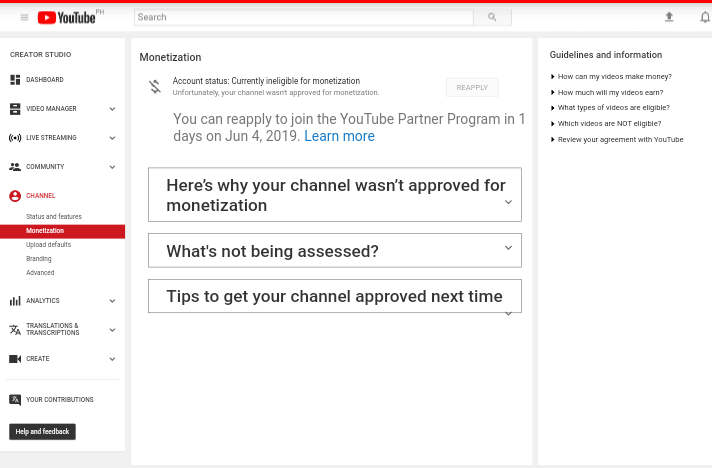Expand Translations & Transcriptions chevron

(112, 330)
